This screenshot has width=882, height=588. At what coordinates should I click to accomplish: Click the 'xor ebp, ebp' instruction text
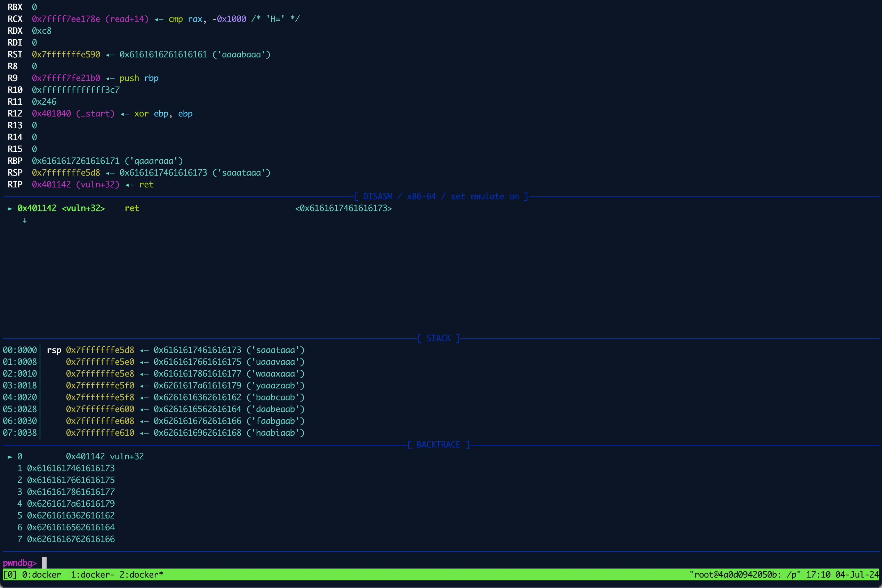[x=163, y=114]
